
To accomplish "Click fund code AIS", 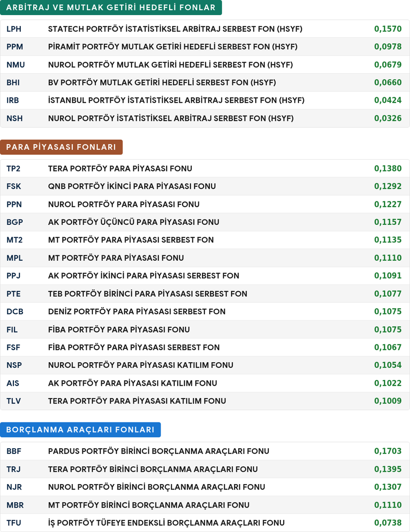I will click(13, 383).
